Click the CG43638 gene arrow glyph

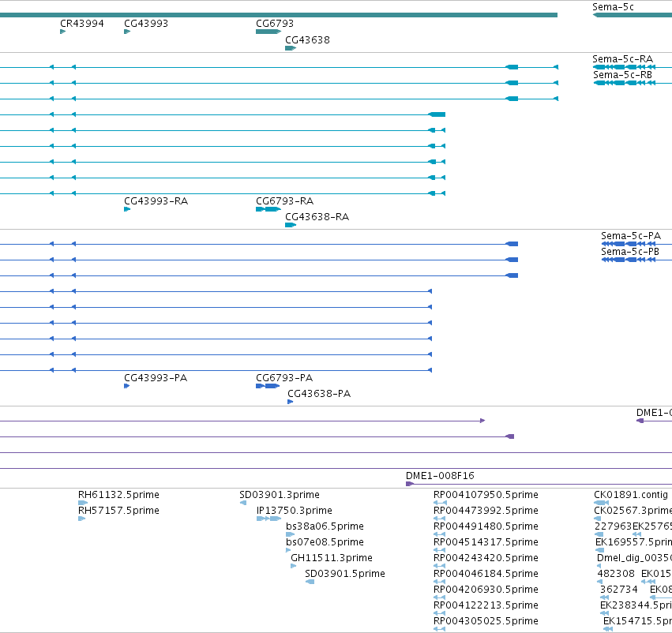tap(291, 48)
